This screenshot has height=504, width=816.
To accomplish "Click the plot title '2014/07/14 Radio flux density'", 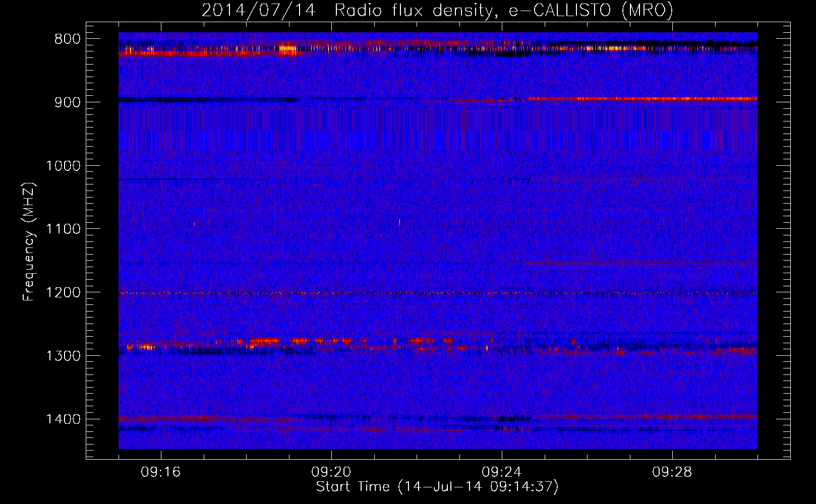I will (x=437, y=10).
